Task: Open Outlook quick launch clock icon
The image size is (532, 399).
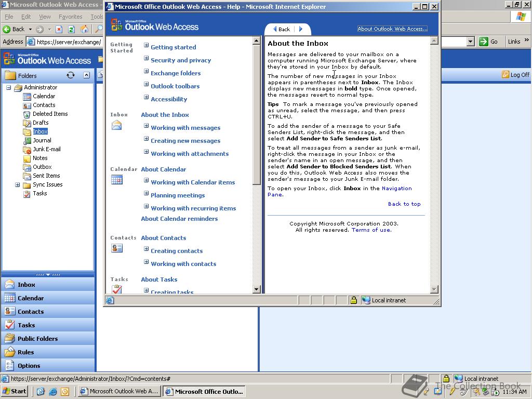Action: tap(65, 392)
